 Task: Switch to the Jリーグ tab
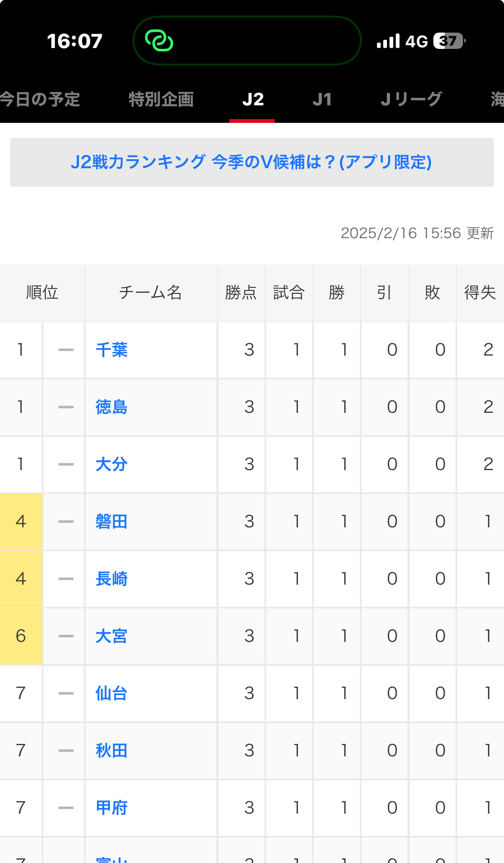(411, 99)
